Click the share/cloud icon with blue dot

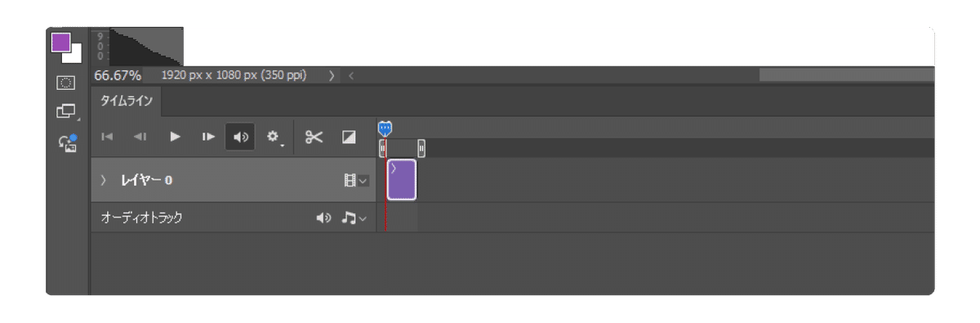[x=67, y=142]
